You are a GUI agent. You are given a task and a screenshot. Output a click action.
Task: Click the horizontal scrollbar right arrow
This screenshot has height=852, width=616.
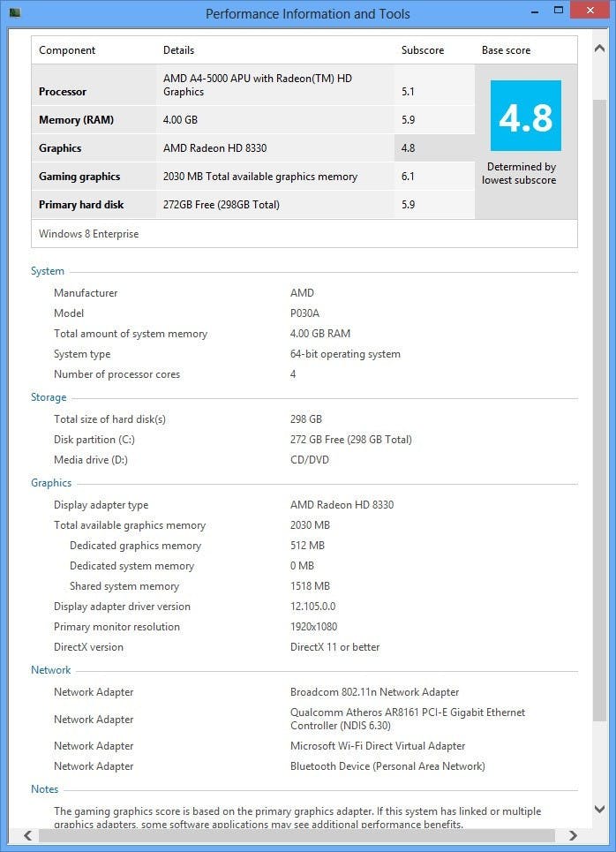click(573, 835)
